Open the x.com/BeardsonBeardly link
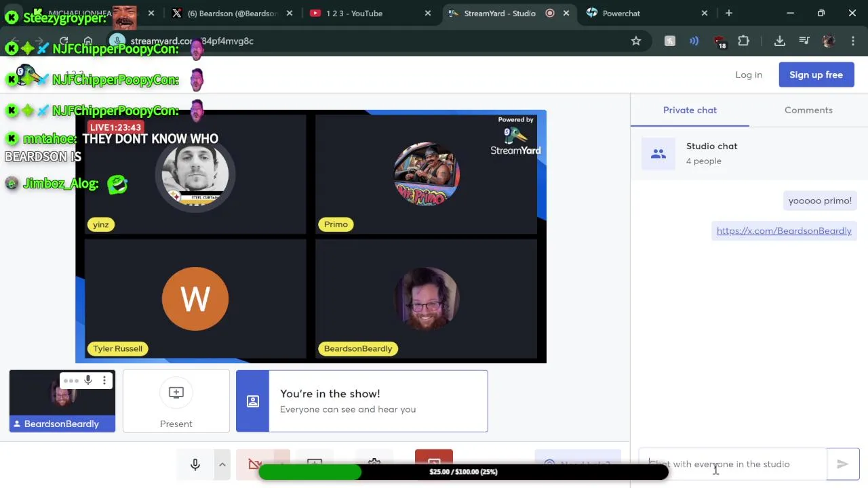 pyautogui.click(x=784, y=230)
